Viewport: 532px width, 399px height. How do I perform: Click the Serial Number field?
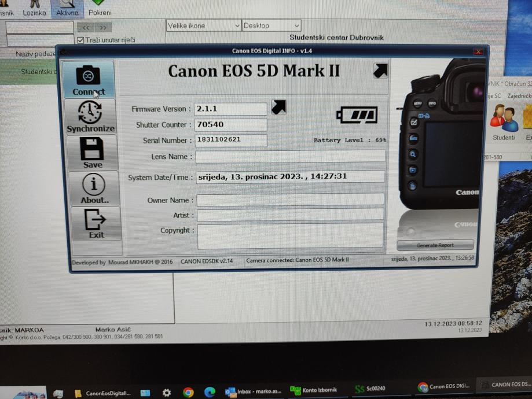point(231,140)
